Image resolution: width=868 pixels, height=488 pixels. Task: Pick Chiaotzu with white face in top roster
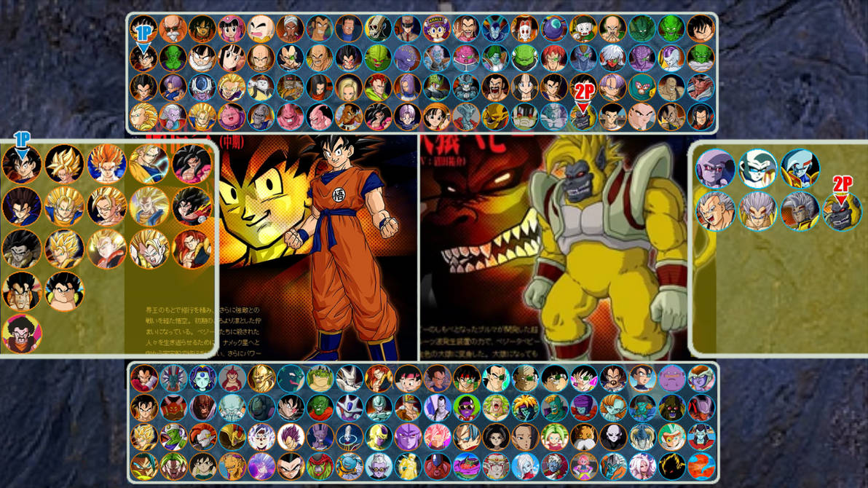583,29
